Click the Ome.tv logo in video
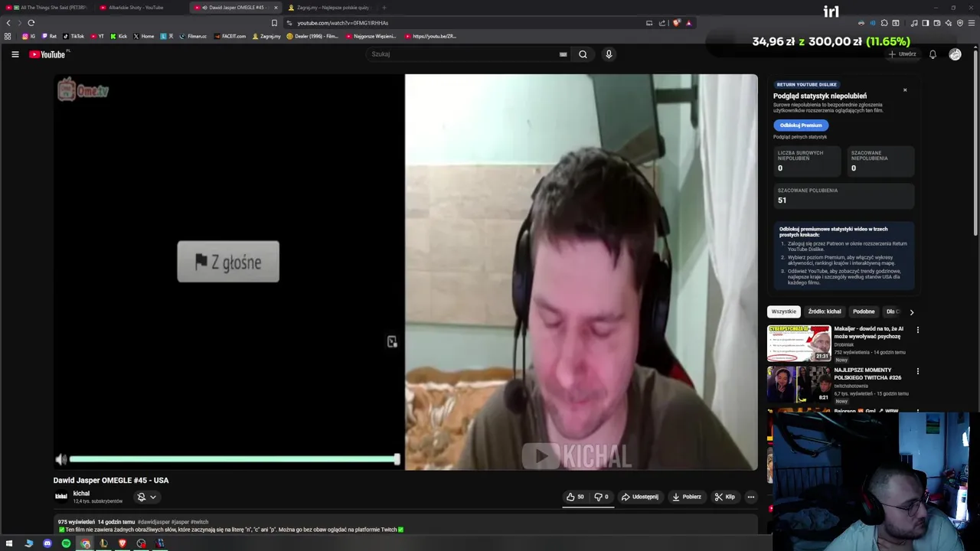 click(x=83, y=90)
